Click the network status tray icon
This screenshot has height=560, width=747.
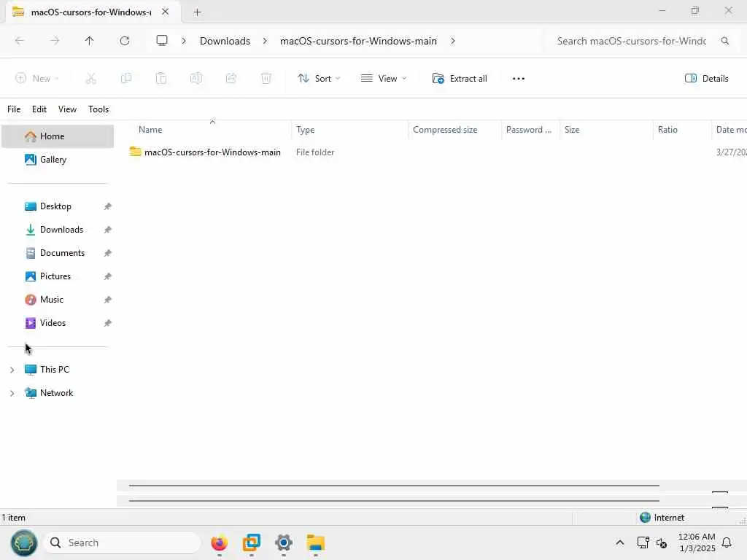[x=643, y=542]
